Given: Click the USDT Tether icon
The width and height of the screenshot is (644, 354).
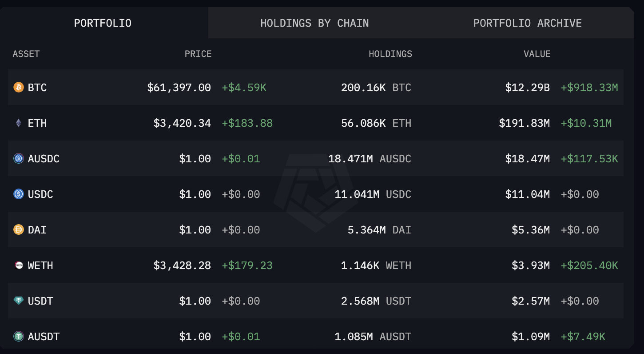Looking at the screenshot, I should (18, 301).
